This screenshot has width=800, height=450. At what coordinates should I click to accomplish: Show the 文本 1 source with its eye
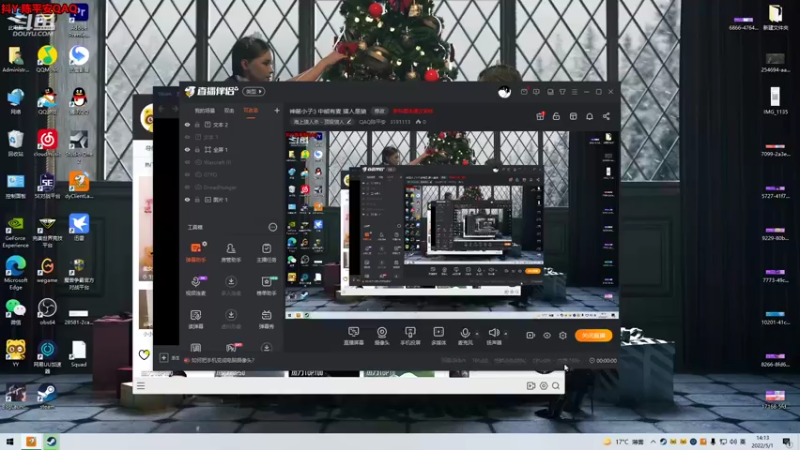pos(187,137)
